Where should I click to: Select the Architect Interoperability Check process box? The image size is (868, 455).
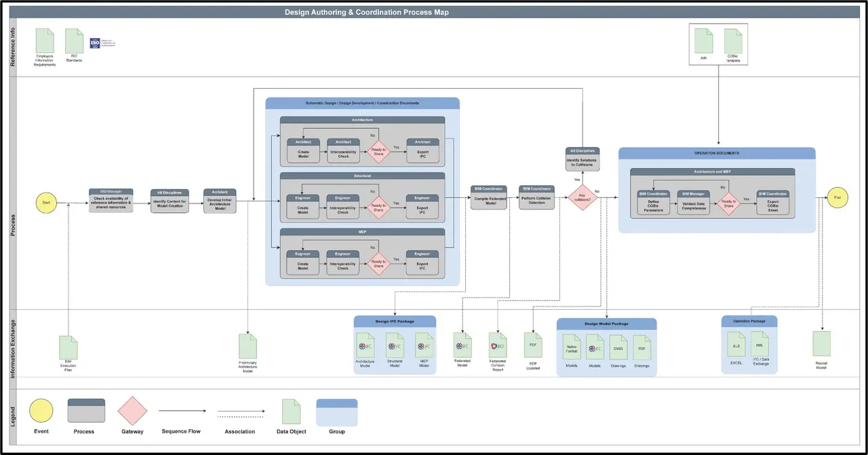(343, 151)
